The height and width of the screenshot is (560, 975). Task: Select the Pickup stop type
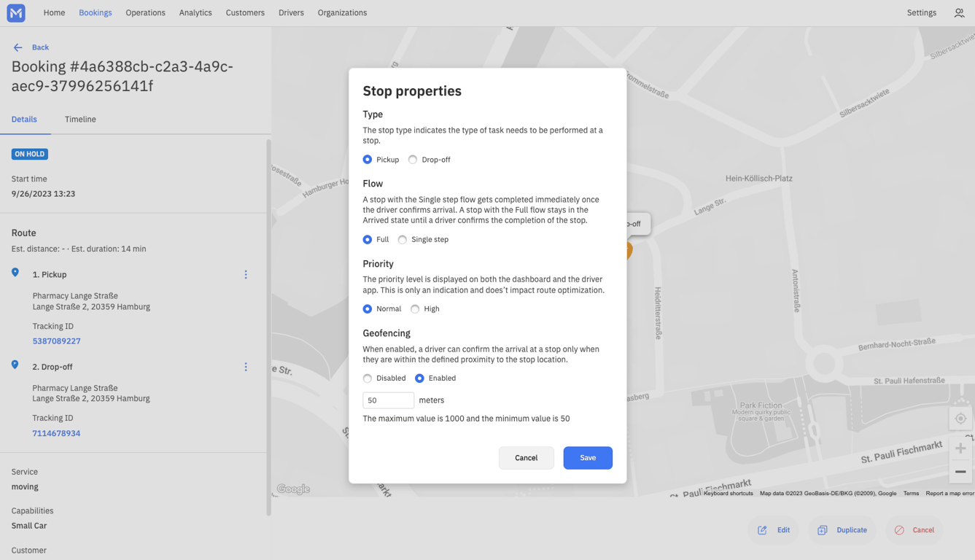pyautogui.click(x=368, y=160)
